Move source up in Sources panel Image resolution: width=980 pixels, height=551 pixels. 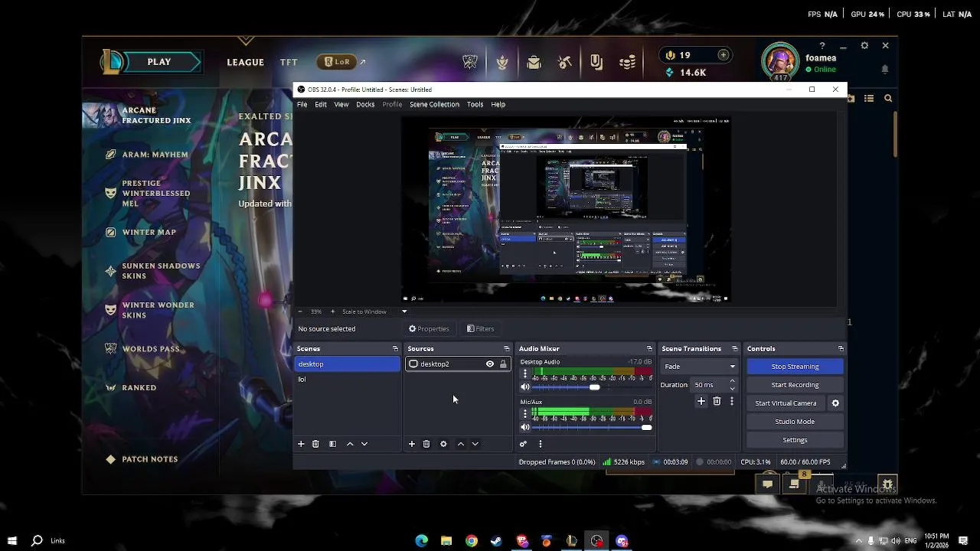461,444
